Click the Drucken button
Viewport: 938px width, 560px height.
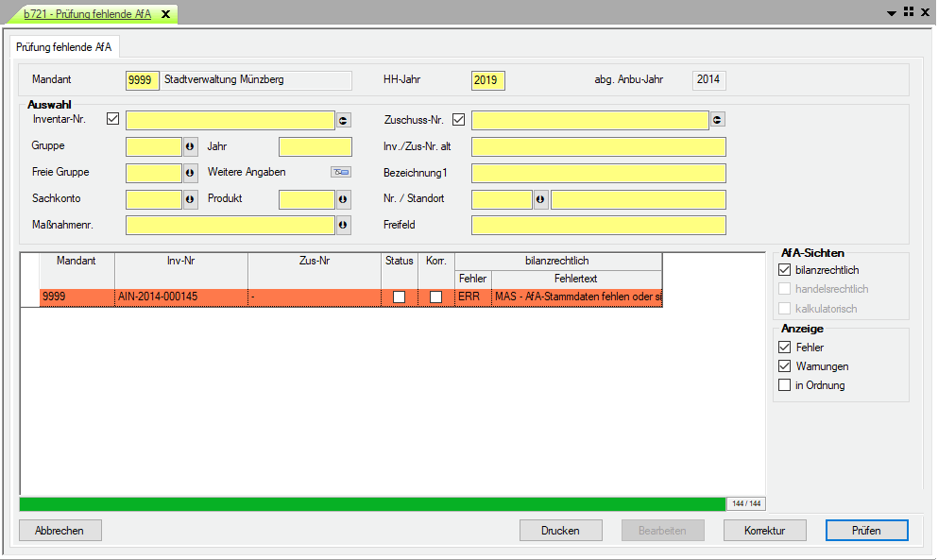[x=560, y=531]
